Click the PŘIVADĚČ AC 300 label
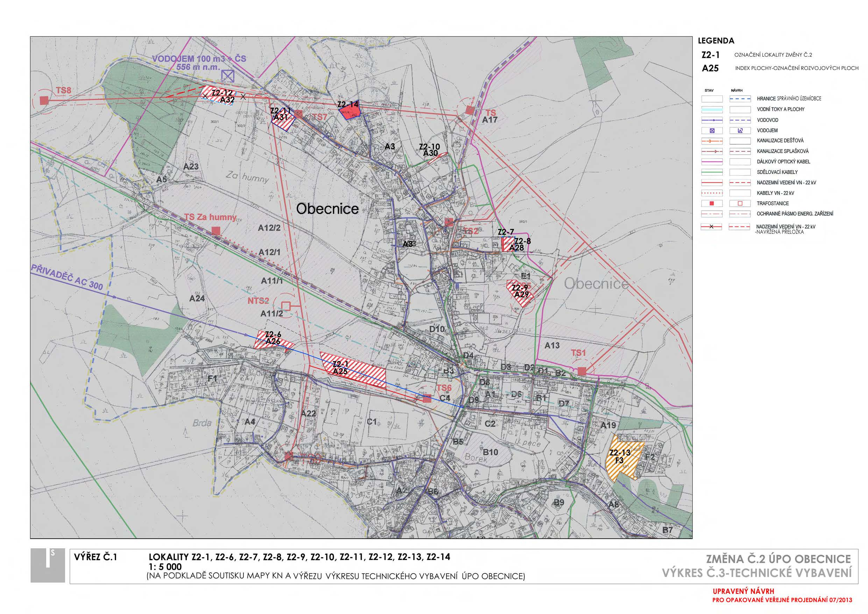868x614 pixels. (x=67, y=277)
